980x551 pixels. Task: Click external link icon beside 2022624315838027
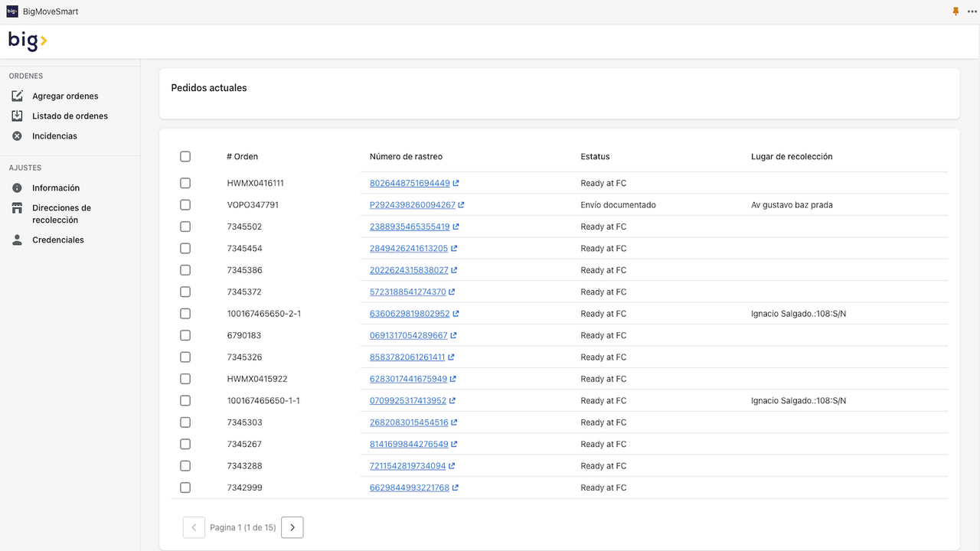pos(455,270)
